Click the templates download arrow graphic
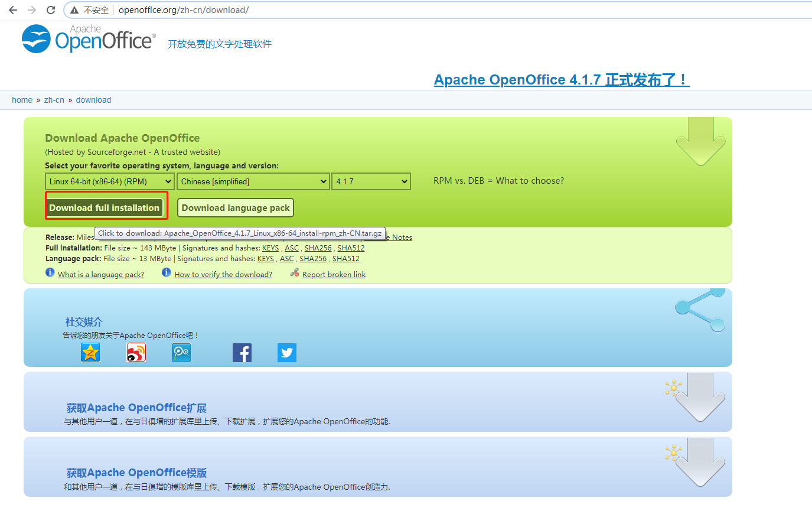The height and width of the screenshot is (514, 812). coord(700,462)
